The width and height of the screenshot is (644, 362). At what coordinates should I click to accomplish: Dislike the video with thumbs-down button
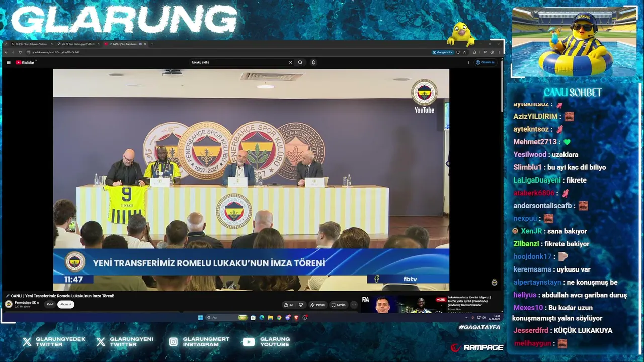(301, 305)
